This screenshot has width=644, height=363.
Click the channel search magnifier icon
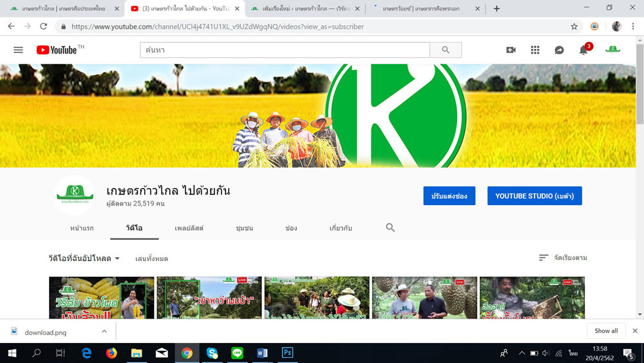tap(390, 228)
